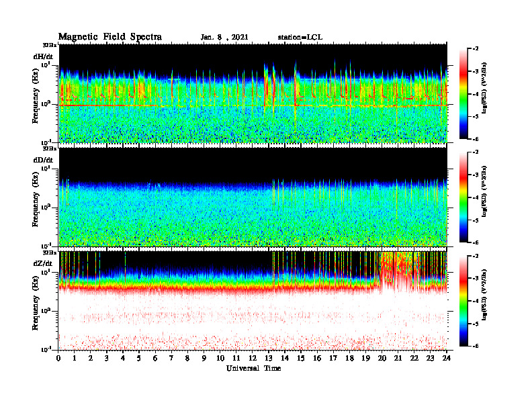Click the 'station=LCL' label

tap(300, 37)
